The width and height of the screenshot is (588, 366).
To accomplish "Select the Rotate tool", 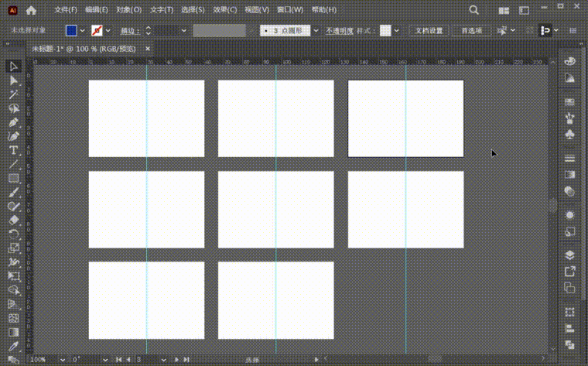I will pyautogui.click(x=13, y=234).
